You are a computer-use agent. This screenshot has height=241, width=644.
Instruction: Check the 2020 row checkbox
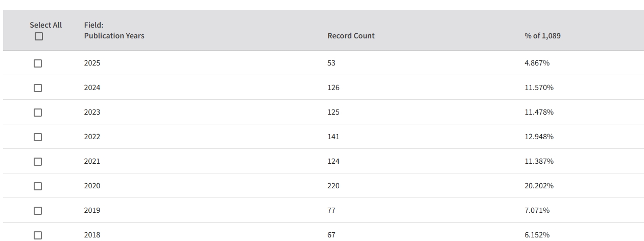38,186
